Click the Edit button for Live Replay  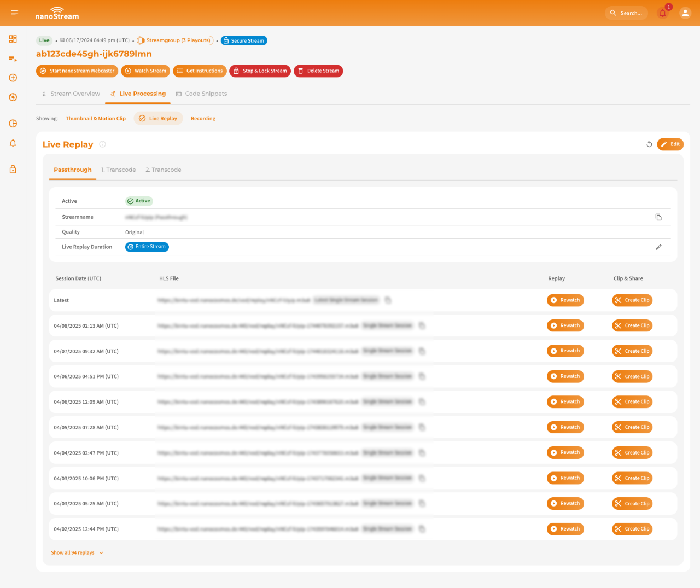670,144
